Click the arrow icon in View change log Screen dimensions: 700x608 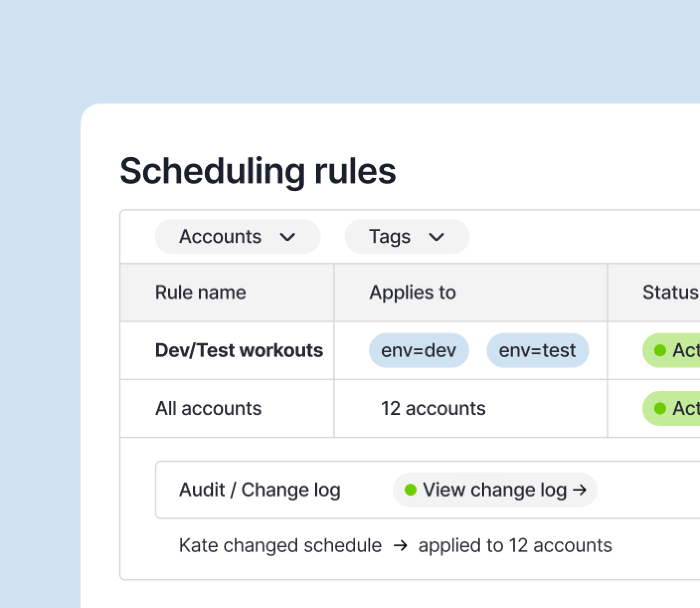coord(579,490)
